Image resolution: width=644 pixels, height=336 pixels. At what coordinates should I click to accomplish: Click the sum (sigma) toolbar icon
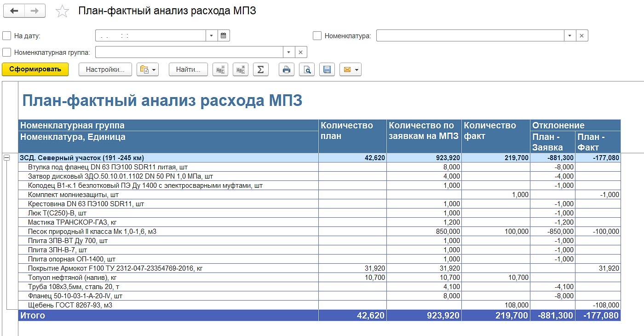coord(260,70)
